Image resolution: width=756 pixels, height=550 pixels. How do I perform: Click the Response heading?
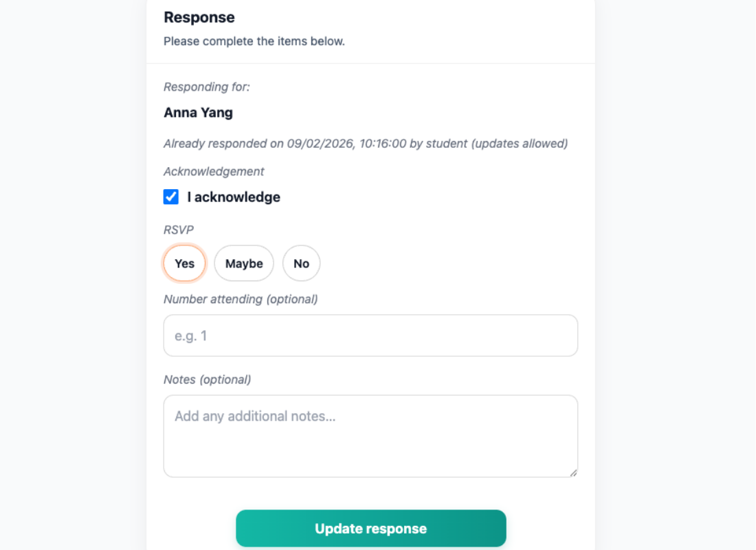coord(199,17)
